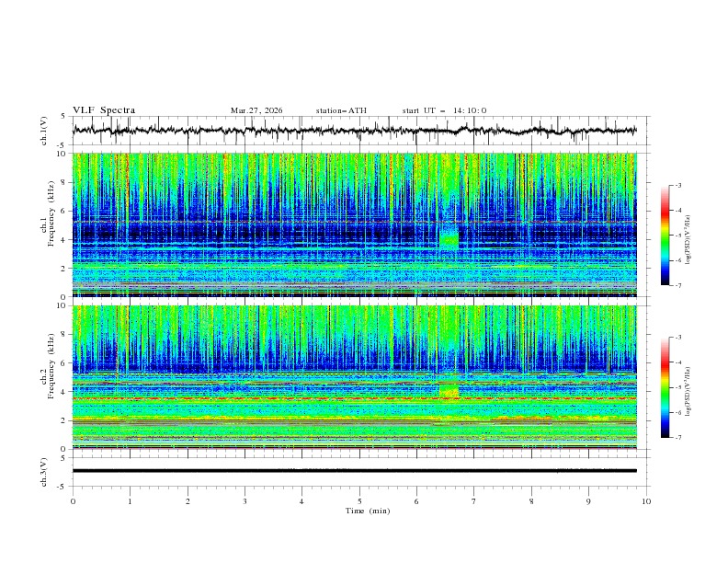Click the "station=ATH" header label
Image resolution: width=728 pixels, height=563 pixels.
[341, 110]
